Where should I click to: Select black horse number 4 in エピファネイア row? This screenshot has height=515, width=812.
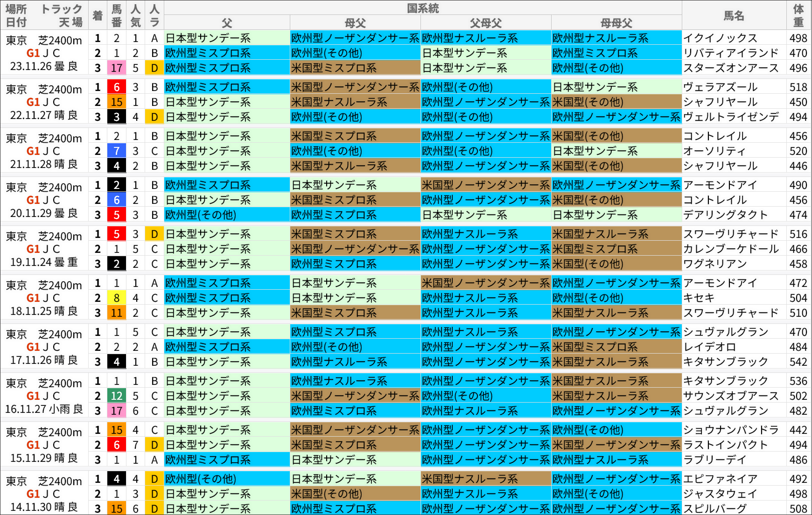[x=117, y=479]
